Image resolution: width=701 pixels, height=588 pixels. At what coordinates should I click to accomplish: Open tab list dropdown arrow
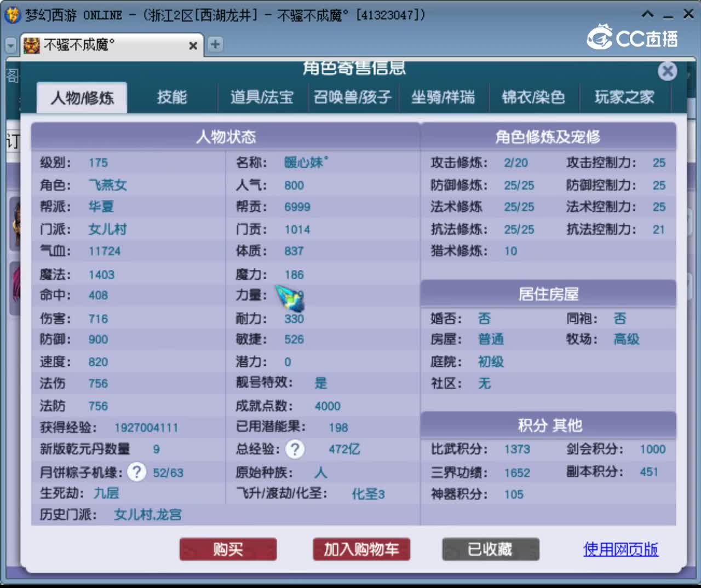pos(10,45)
